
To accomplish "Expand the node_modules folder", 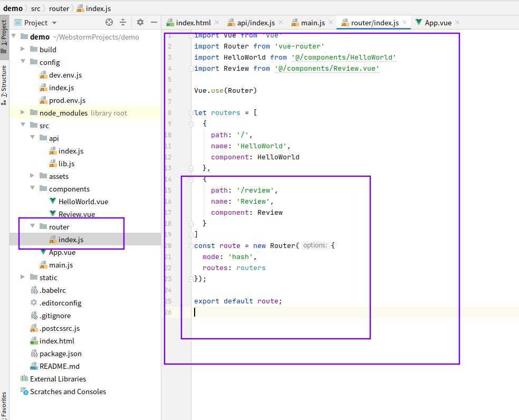I will [x=23, y=112].
